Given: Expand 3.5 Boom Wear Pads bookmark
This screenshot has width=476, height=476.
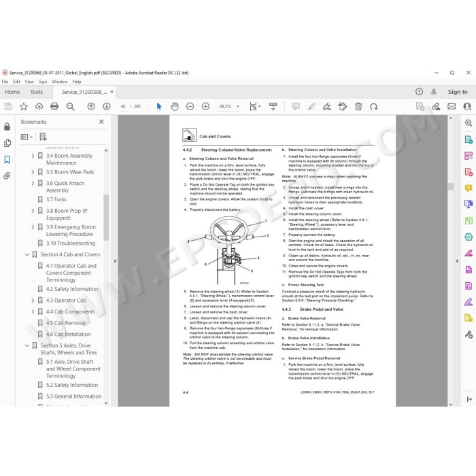Looking at the screenshot, I should click(x=33, y=172).
